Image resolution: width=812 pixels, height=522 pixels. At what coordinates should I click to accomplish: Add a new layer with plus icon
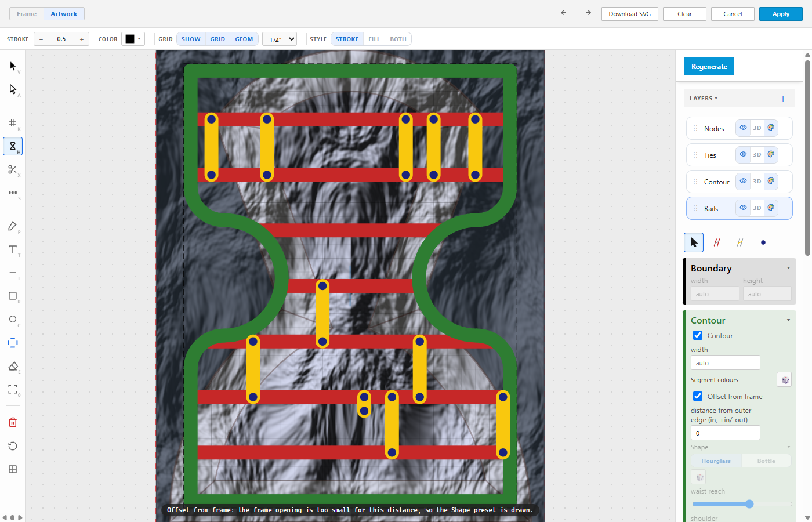tap(783, 99)
